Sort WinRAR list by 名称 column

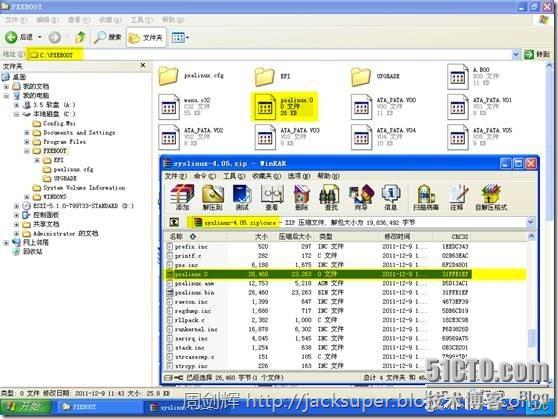pyautogui.click(x=196, y=236)
